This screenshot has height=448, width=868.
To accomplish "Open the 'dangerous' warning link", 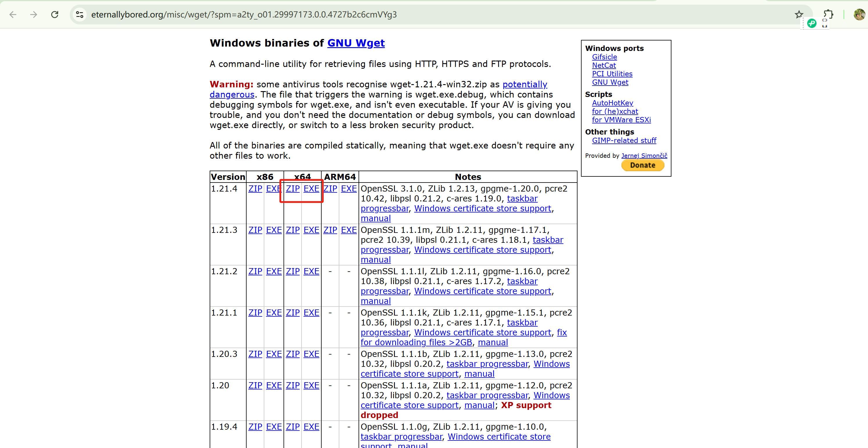I will tap(232, 94).
